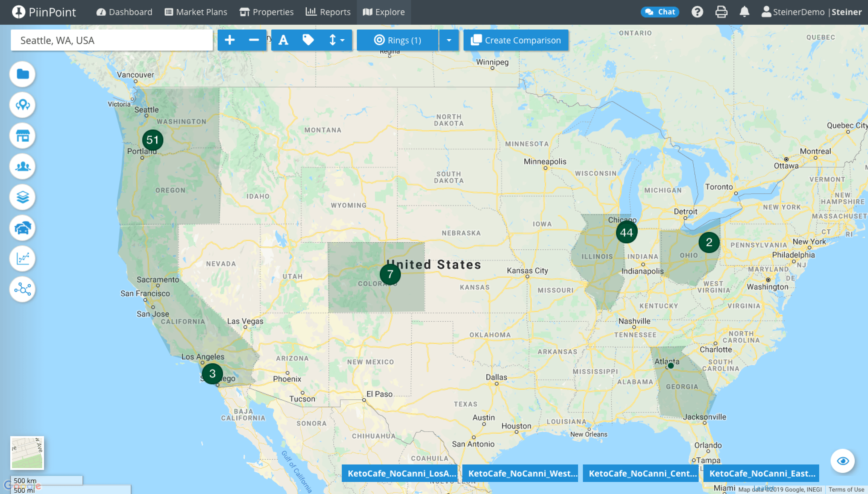
Task: Click the Seattle, WA, USA search field
Action: (x=112, y=40)
